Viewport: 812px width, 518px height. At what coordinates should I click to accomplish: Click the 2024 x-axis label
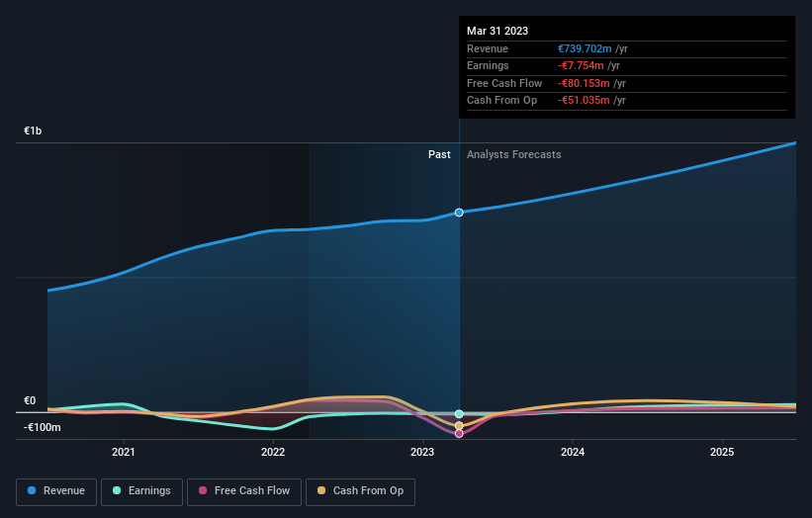coord(573,453)
